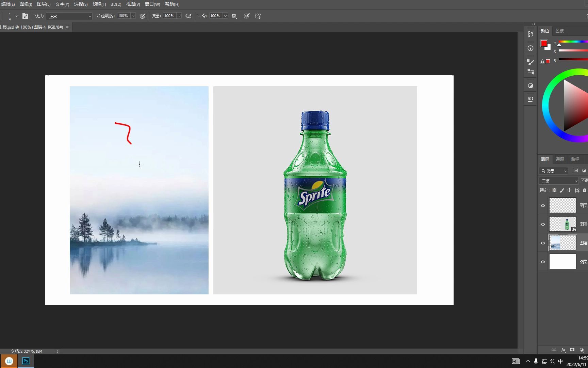Viewport: 588px width, 368px height.
Task: Open the Adjustments panel icon
Action: 530,86
